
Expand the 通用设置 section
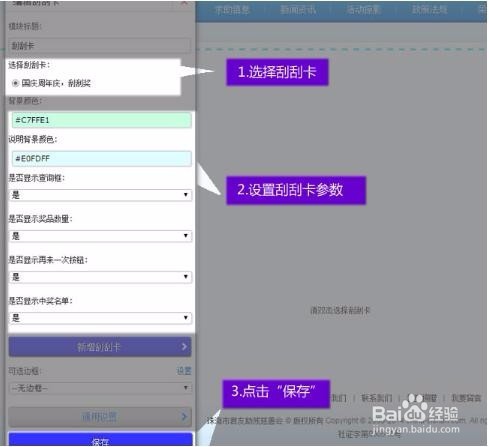coord(100,416)
